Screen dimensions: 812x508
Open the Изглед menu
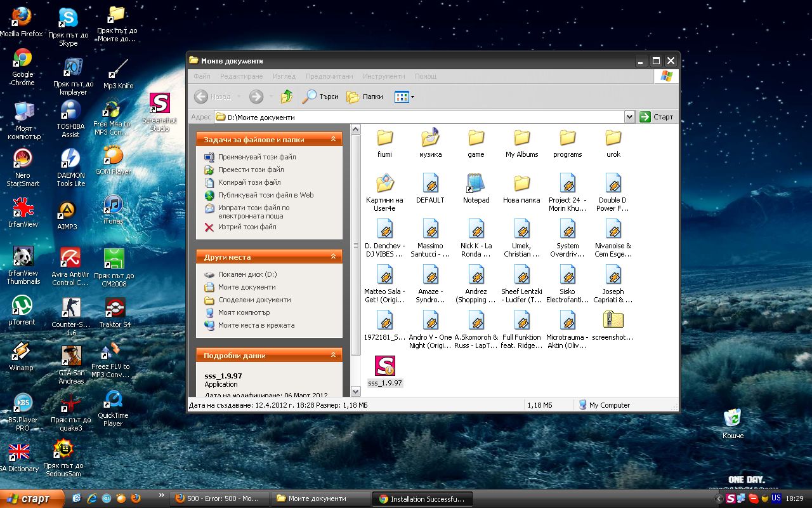(284, 76)
